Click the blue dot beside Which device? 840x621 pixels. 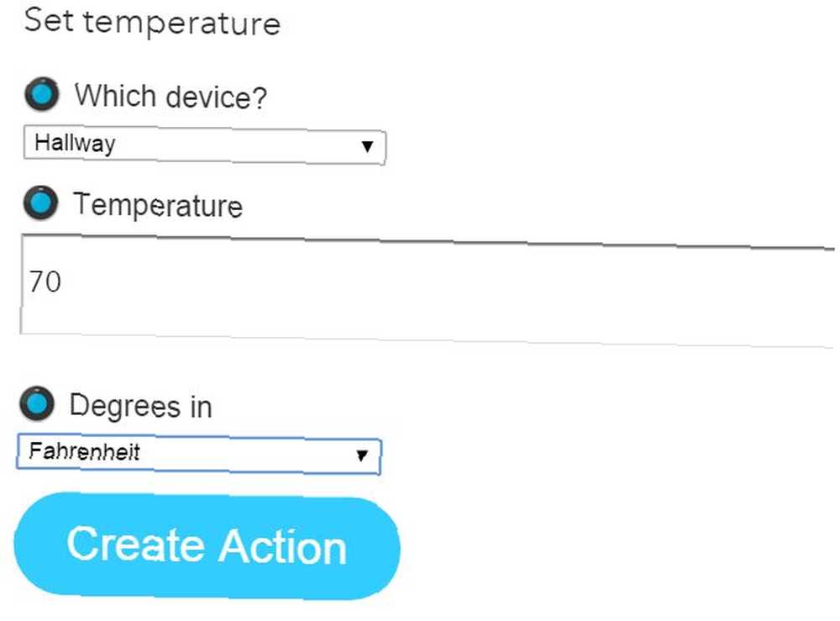pos(42,94)
